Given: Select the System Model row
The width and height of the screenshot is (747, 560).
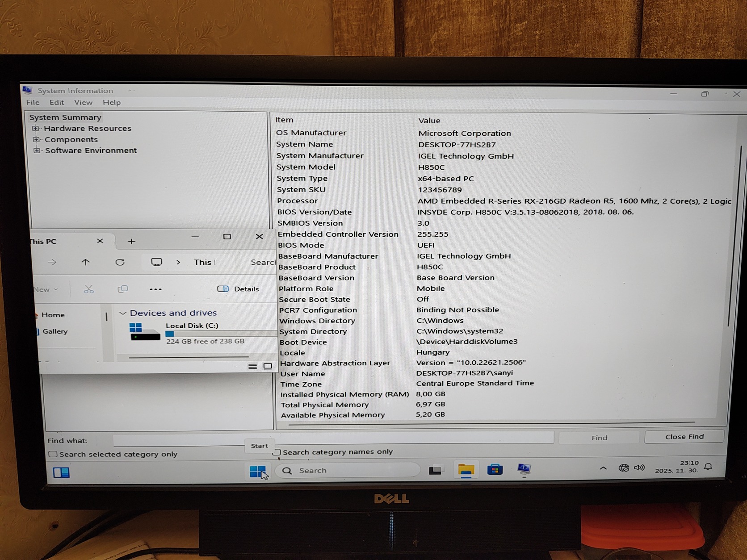Looking at the screenshot, I should 503,167.
